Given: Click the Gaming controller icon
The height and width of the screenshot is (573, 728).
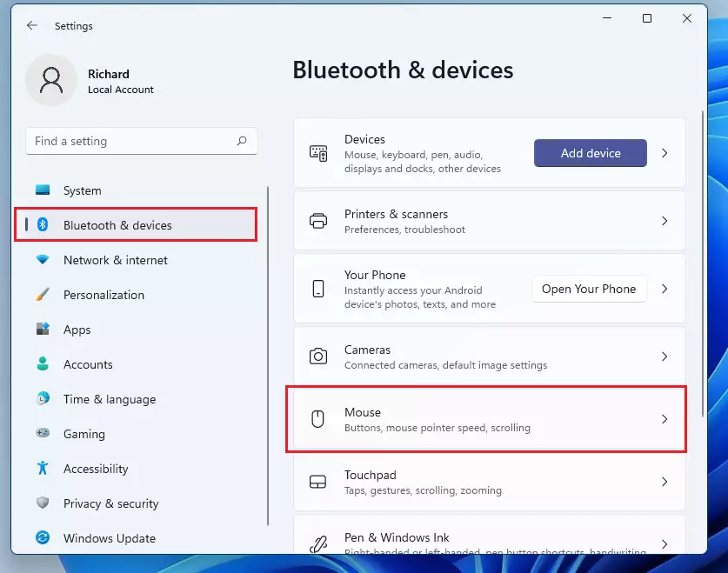Looking at the screenshot, I should 43,433.
